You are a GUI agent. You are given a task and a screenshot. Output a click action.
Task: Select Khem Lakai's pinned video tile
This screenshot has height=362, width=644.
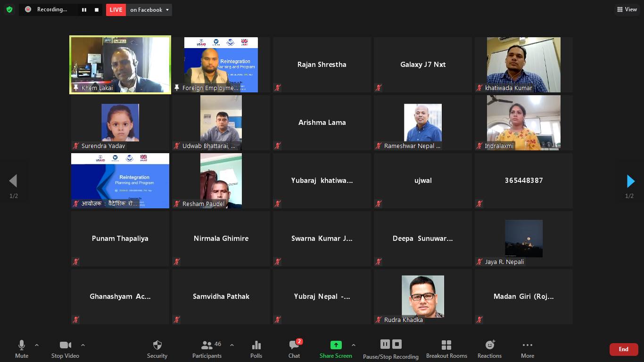pyautogui.click(x=120, y=65)
